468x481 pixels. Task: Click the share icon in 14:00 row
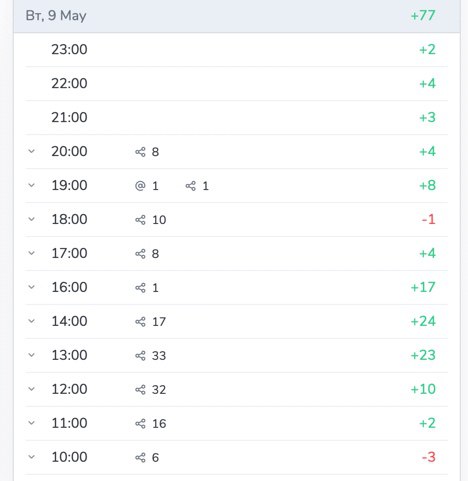[x=140, y=322]
